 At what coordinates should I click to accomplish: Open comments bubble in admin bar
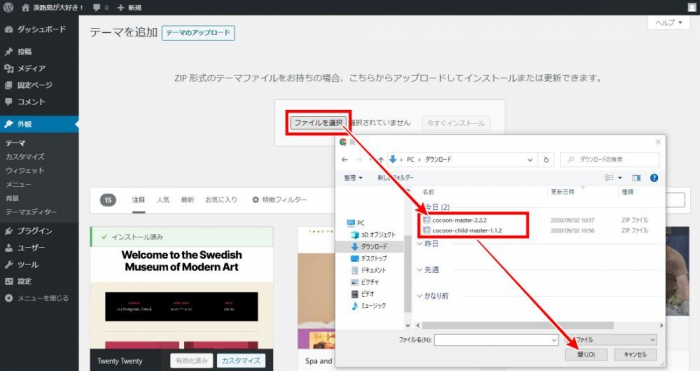tap(100, 8)
